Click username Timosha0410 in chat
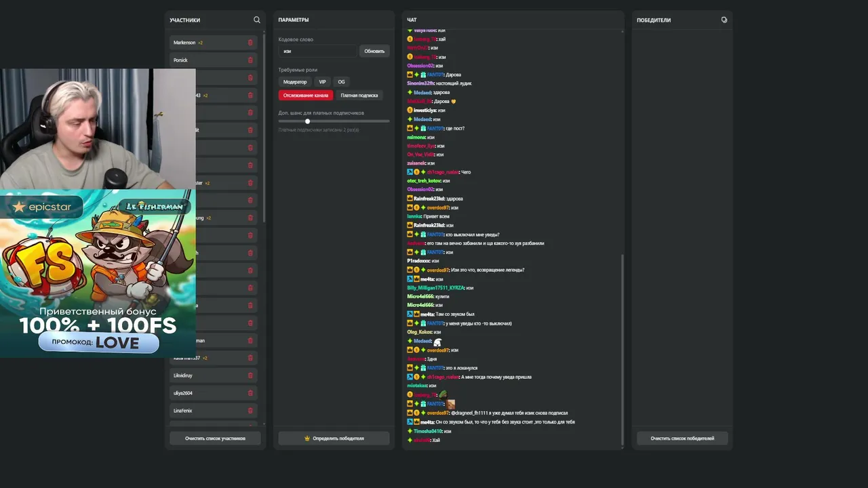 (x=428, y=431)
